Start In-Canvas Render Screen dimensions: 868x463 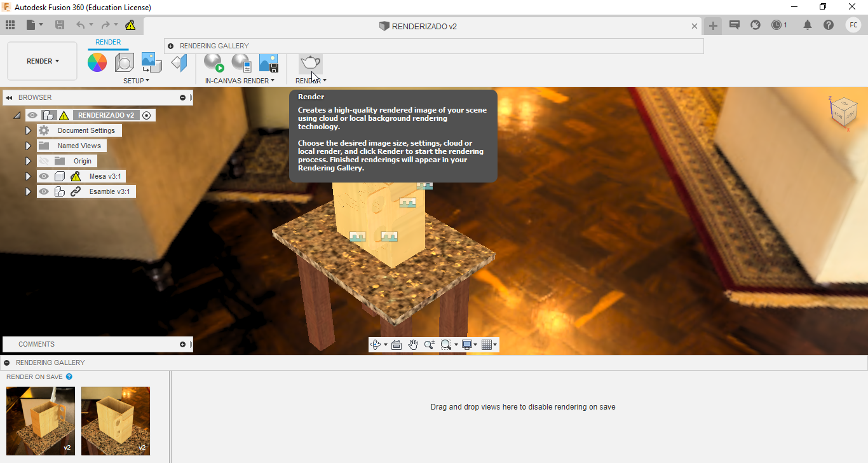click(214, 62)
